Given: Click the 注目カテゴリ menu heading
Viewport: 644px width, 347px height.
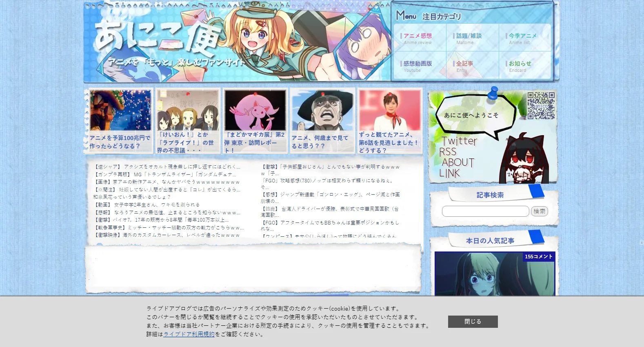Looking at the screenshot, I should [x=442, y=17].
